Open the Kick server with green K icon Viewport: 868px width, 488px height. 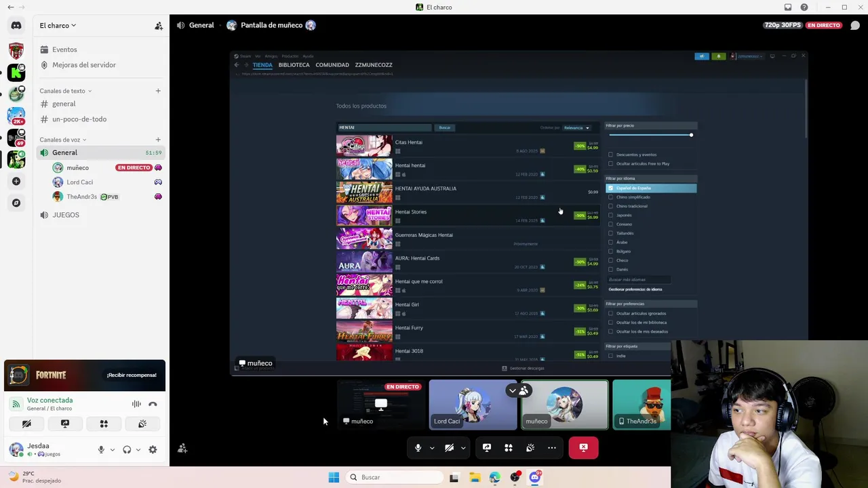click(x=16, y=72)
